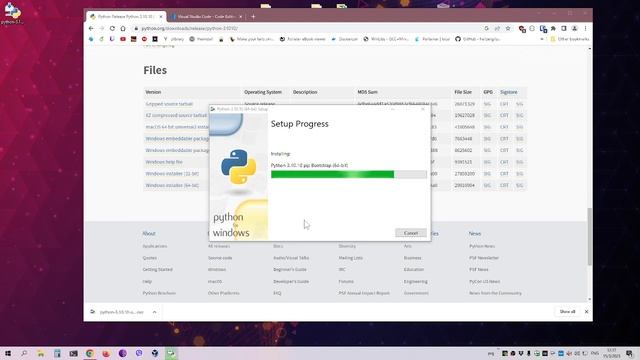The height and width of the screenshot is (360, 640).
Task: Reload the python.org page
Action: (112, 29)
